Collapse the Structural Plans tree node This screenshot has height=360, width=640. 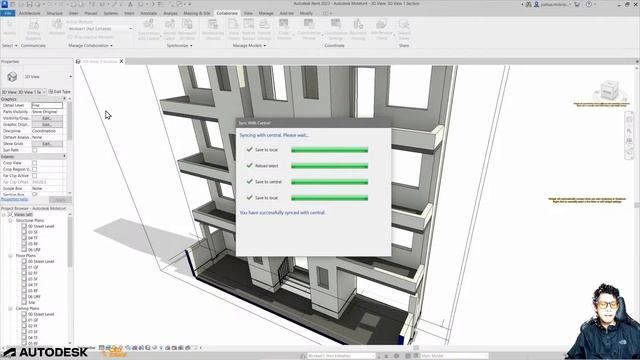point(11,220)
